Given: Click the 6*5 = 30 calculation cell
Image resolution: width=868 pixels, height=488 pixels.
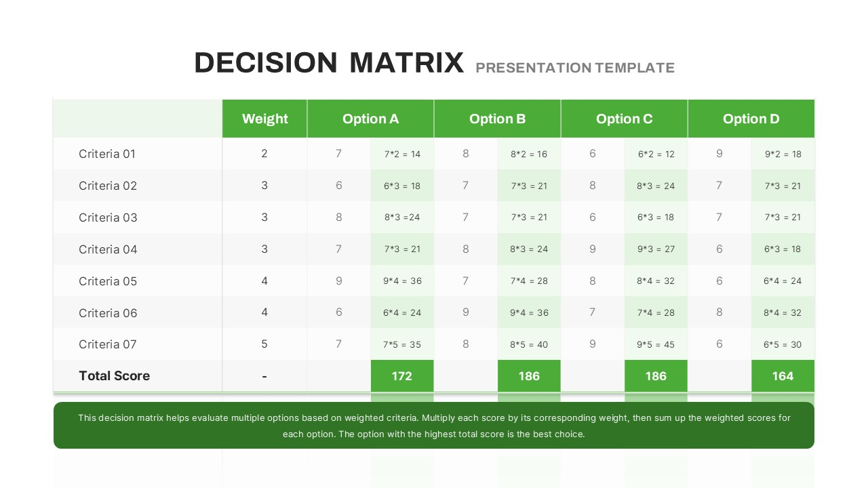Looking at the screenshot, I should click(783, 344).
